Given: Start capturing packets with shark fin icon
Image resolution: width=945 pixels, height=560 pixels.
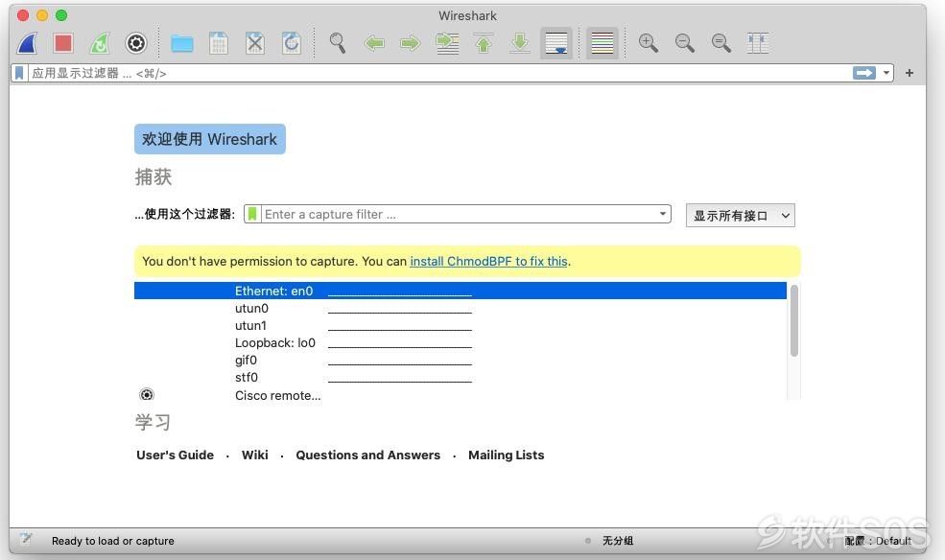Looking at the screenshot, I should coord(27,43).
